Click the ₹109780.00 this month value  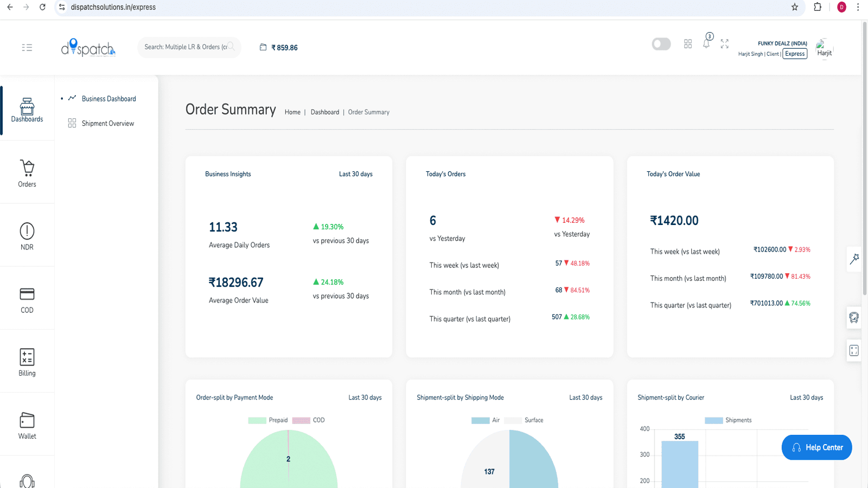click(x=767, y=276)
